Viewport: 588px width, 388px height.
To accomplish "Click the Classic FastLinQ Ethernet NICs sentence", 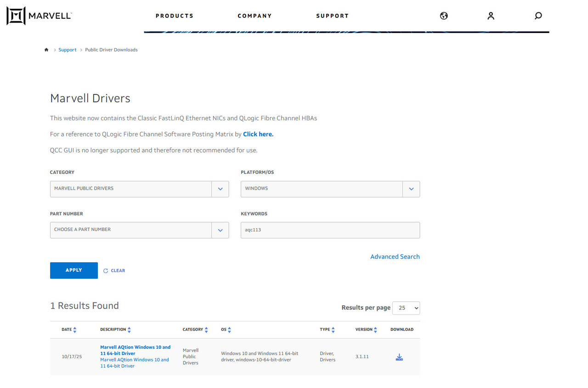I will pos(184,118).
